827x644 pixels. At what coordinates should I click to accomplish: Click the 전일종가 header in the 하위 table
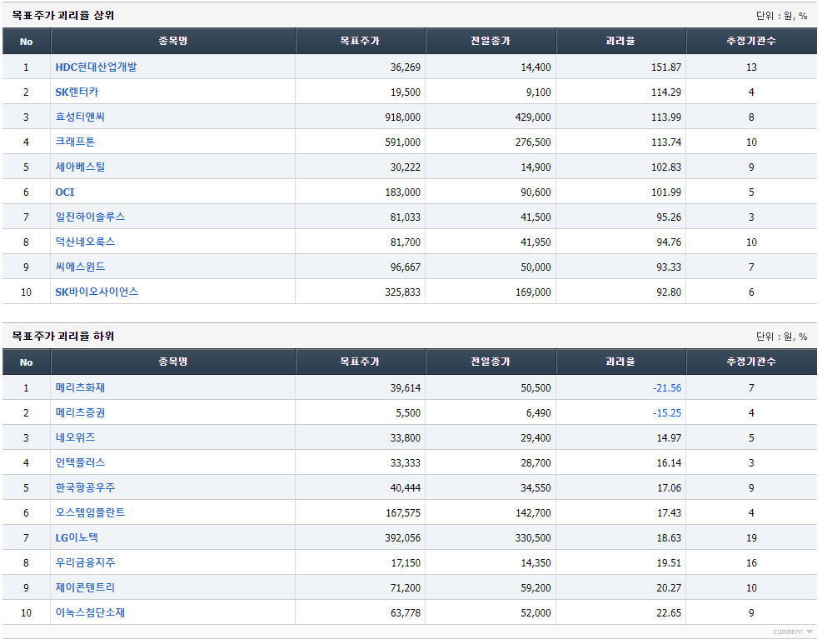click(x=491, y=362)
